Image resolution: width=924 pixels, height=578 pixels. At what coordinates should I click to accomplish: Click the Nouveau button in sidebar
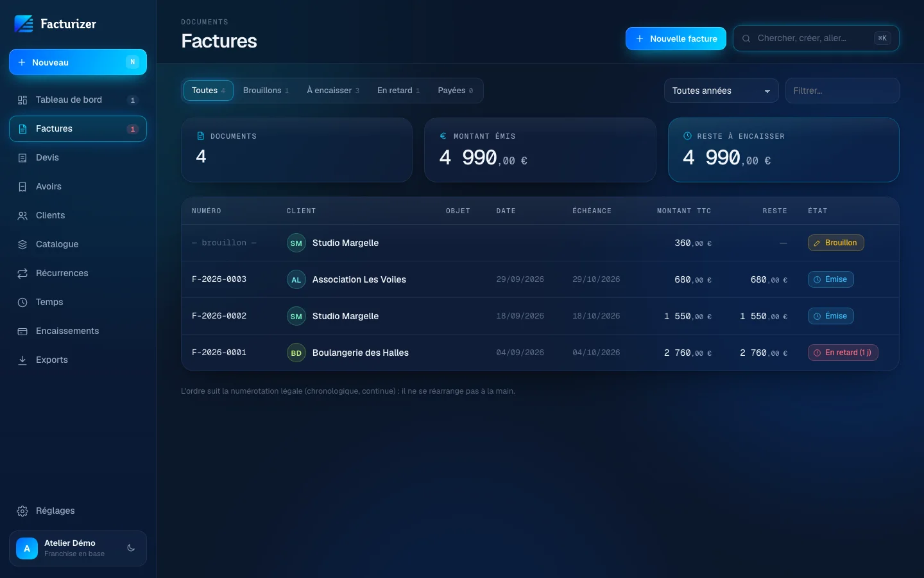pos(78,62)
